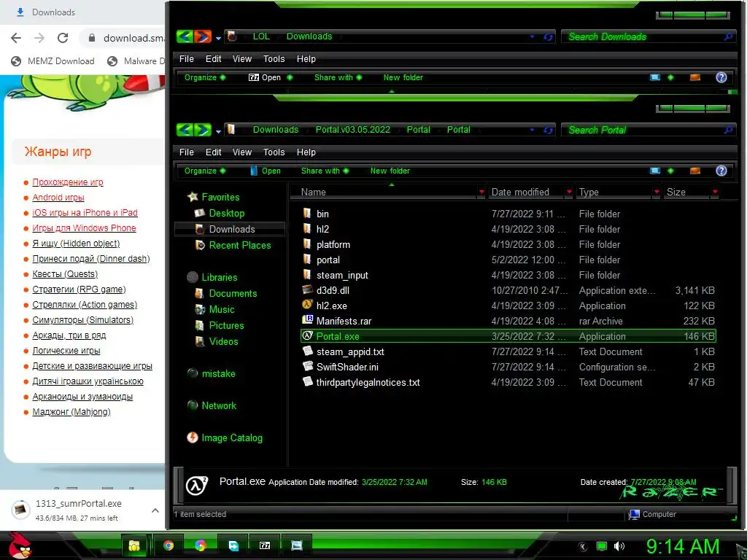Screen dimensions: 747x560
Task: Click the volume speaker tray icon
Action: [x=619, y=546]
